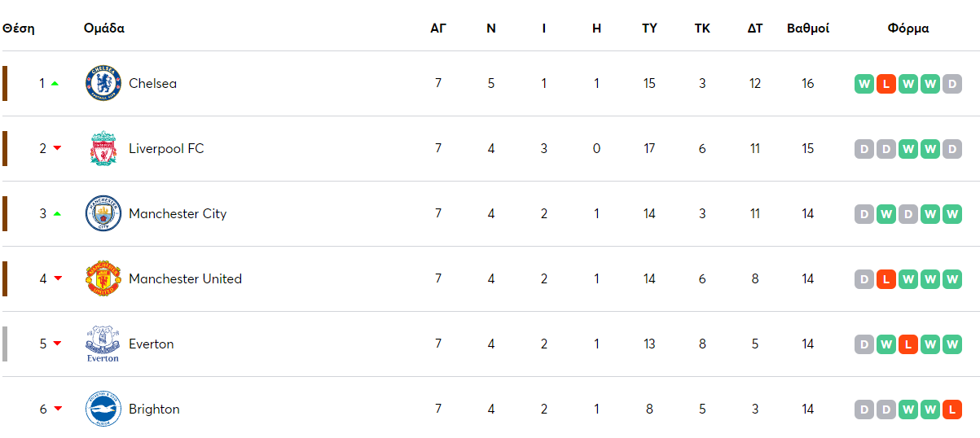
Task: Click Chelsea's red L form badge
Action: point(886,84)
